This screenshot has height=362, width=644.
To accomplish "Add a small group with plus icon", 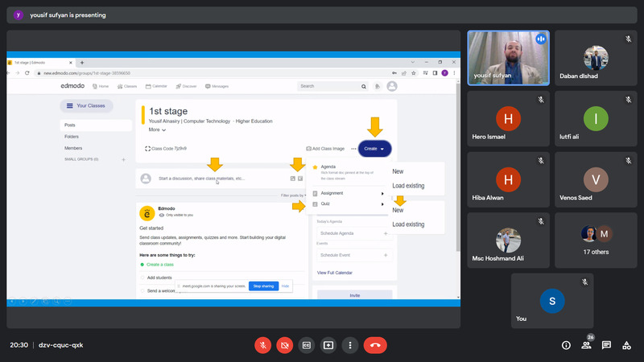I will pos(123,159).
